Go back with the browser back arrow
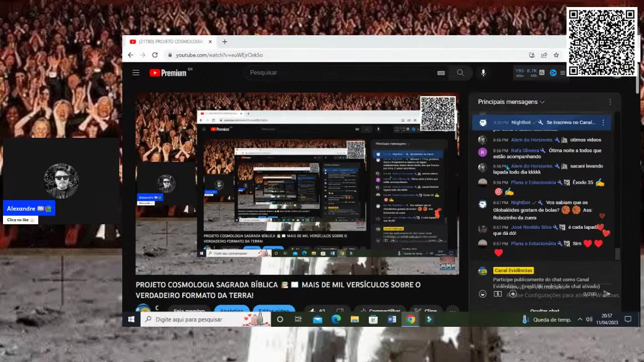Image resolution: width=644 pixels, height=362 pixels. [x=131, y=55]
